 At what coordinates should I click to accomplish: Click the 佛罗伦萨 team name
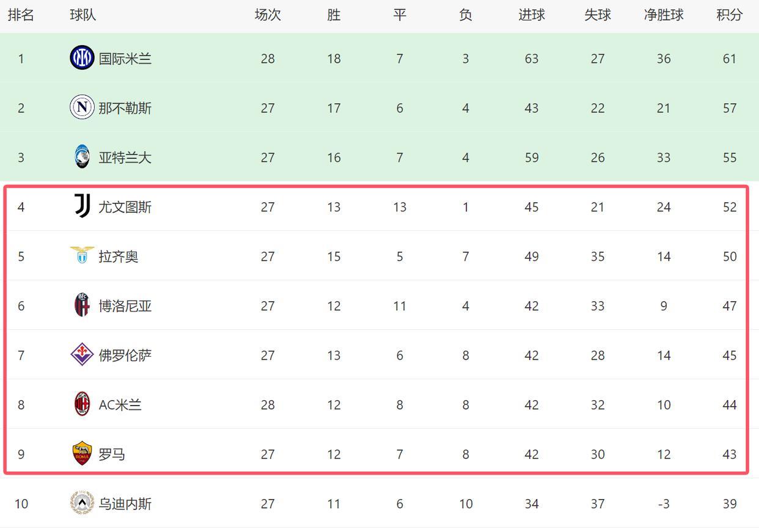(x=125, y=355)
